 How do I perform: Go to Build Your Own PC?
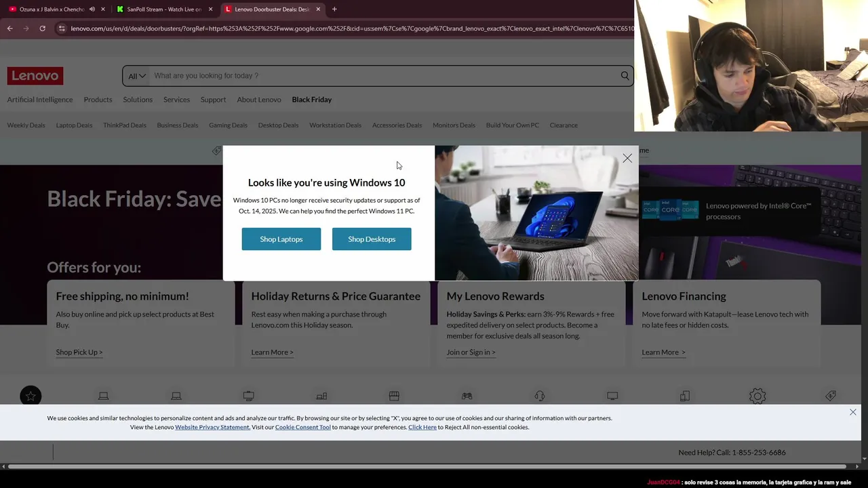click(x=513, y=125)
